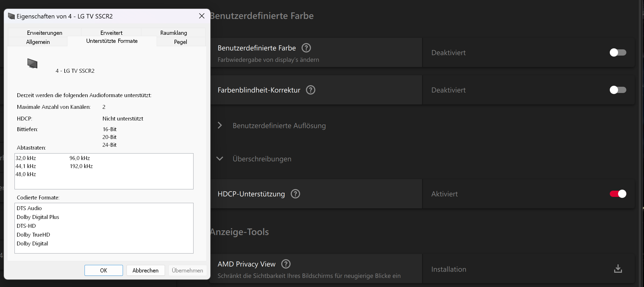Open help icon for AMD Privacy View

[x=286, y=264]
